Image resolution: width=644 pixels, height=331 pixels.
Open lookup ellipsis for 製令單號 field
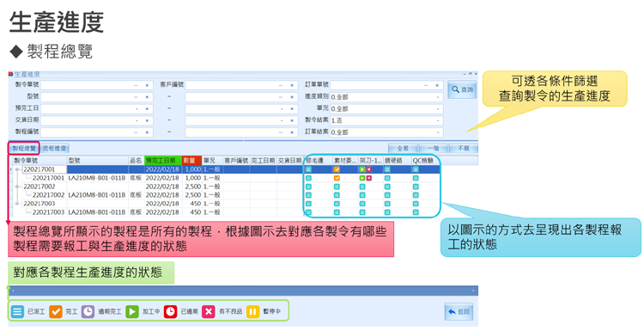136,85
